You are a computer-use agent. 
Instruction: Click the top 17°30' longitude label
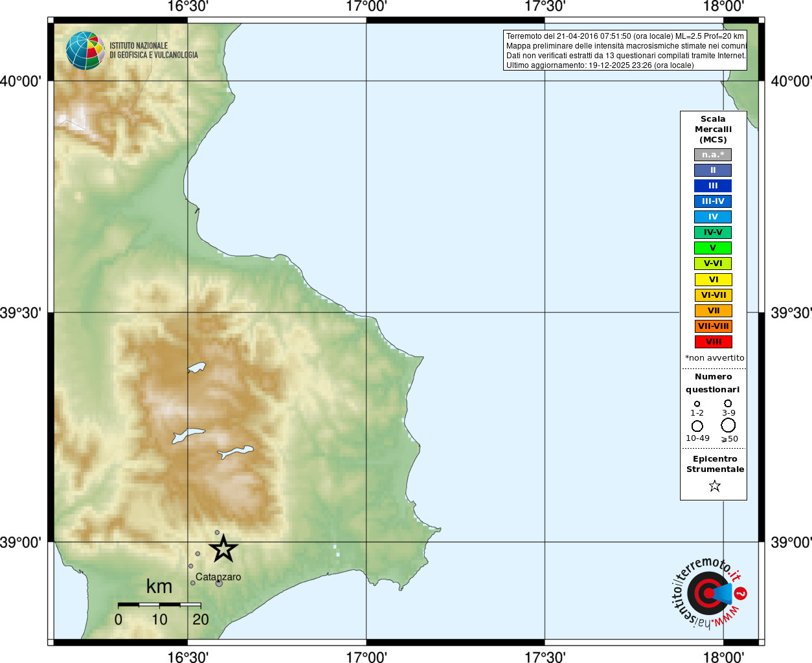(545, 6)
